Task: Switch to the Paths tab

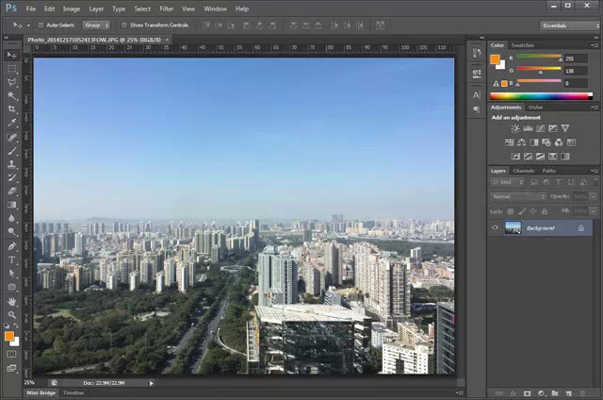Action: point(549,171)
